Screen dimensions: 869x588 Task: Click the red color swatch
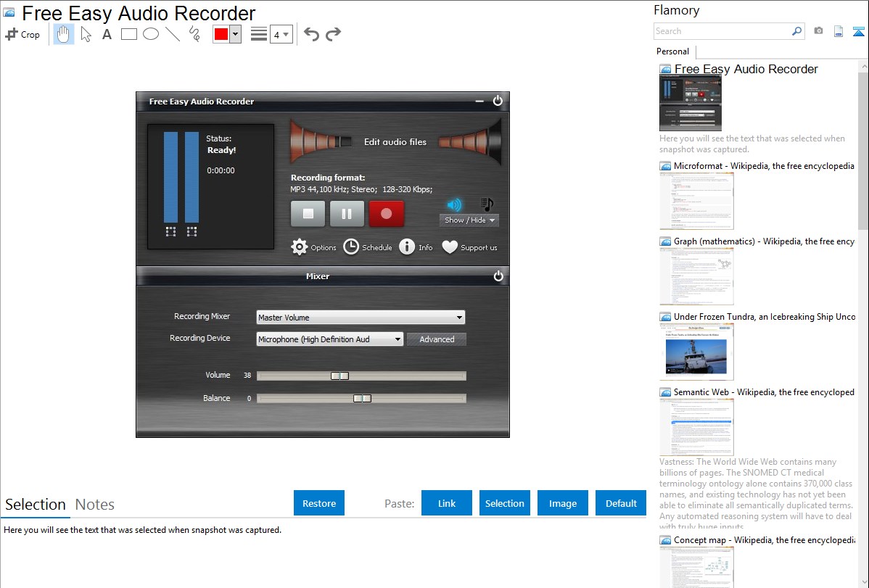tap(221, 34)
